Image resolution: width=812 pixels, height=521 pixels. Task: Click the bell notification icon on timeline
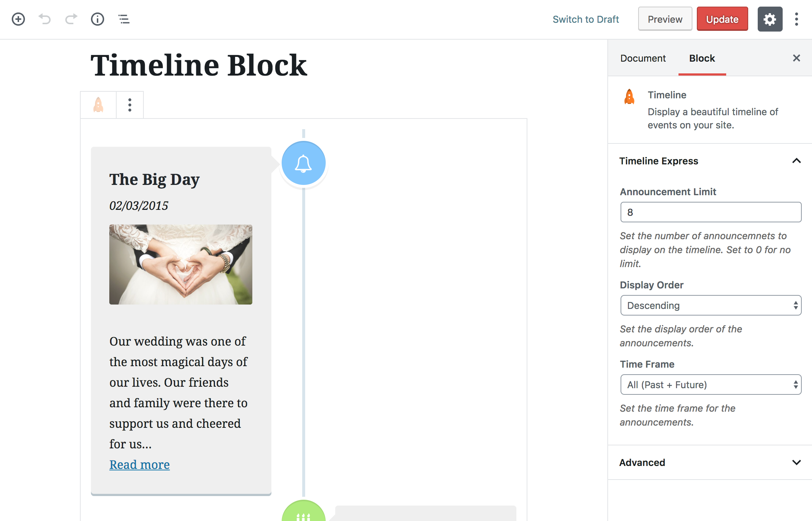point(304,163)
